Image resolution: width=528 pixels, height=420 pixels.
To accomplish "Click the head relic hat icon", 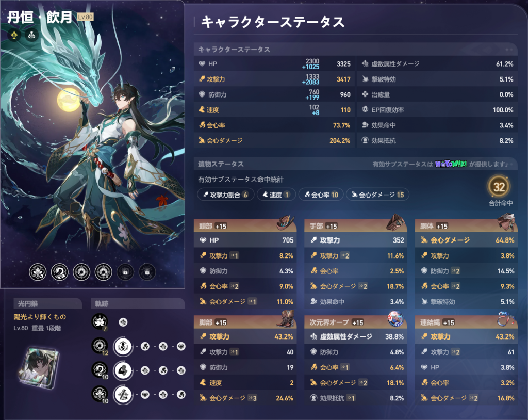I will 285,223.
